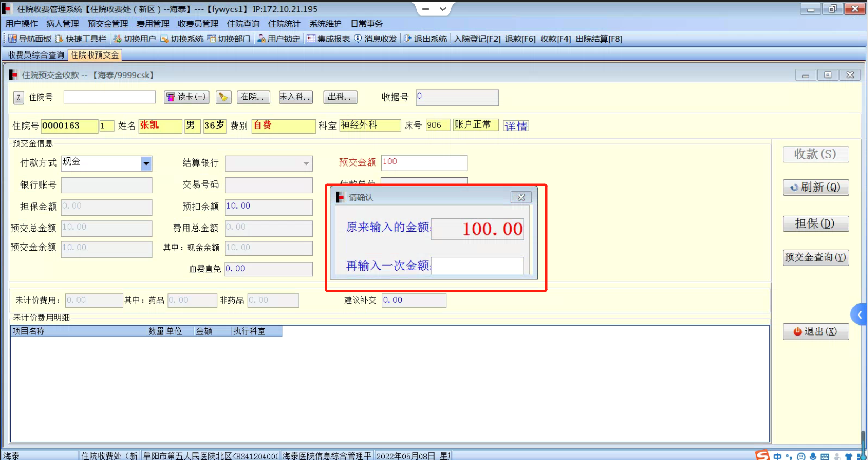Click the 切换系统 switch system icon
This screenshot has width=868, height=460.
point(164,39)
